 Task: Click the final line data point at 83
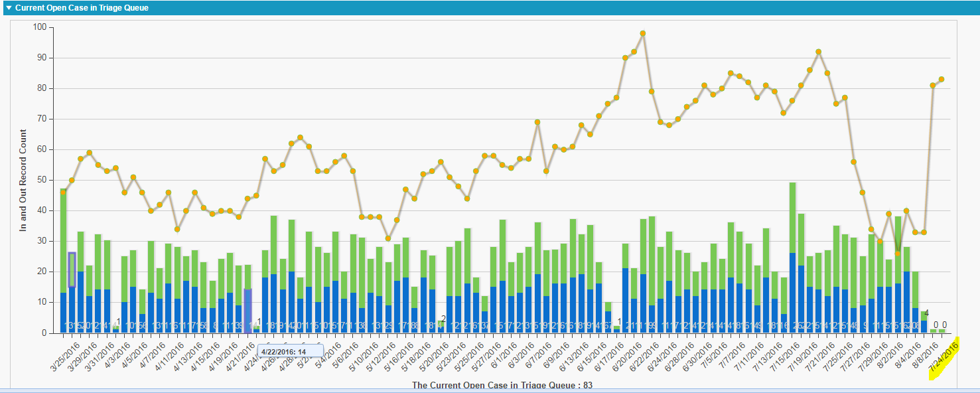[x=942, y=79]
